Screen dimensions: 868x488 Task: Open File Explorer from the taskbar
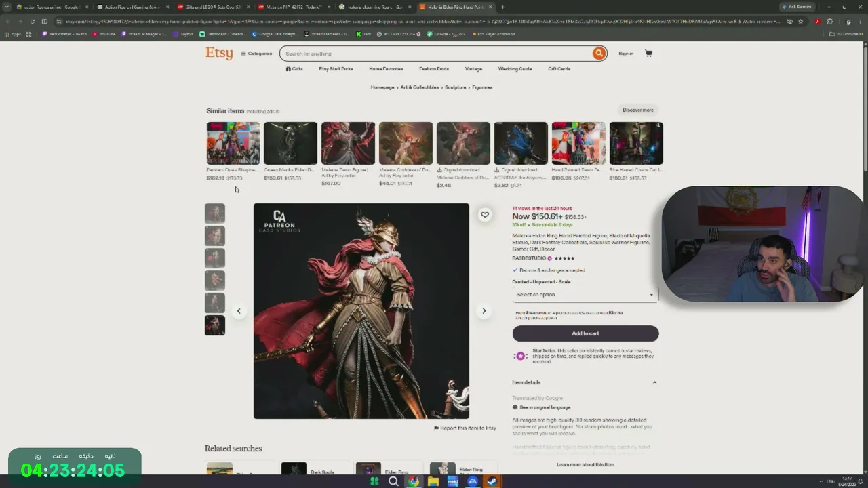click(x=433, y=482)
